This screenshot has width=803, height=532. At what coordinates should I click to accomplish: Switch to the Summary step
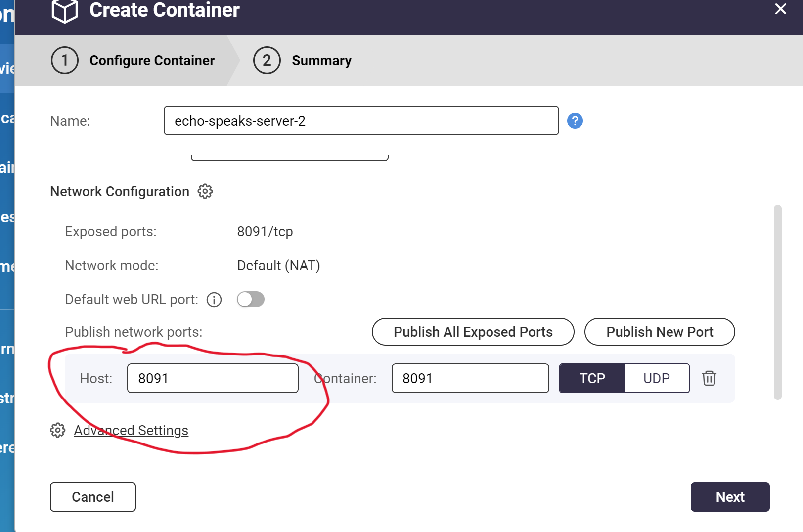point(321,60)
